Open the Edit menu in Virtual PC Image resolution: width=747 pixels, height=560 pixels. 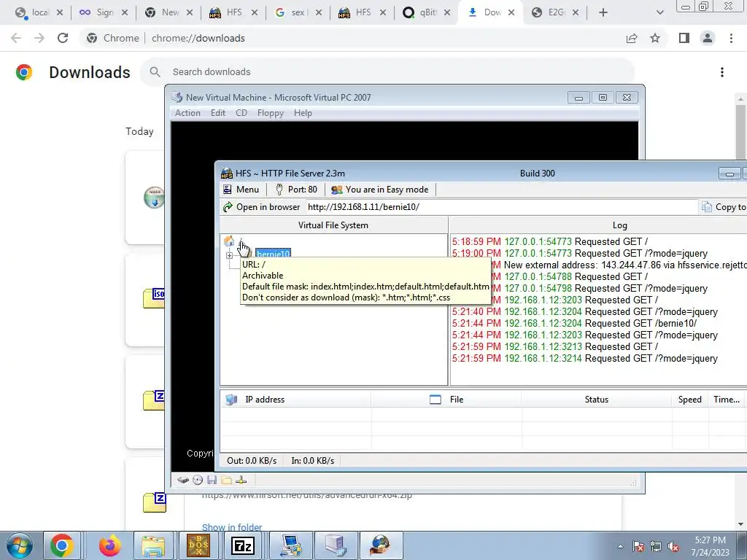tap(218, 113)
